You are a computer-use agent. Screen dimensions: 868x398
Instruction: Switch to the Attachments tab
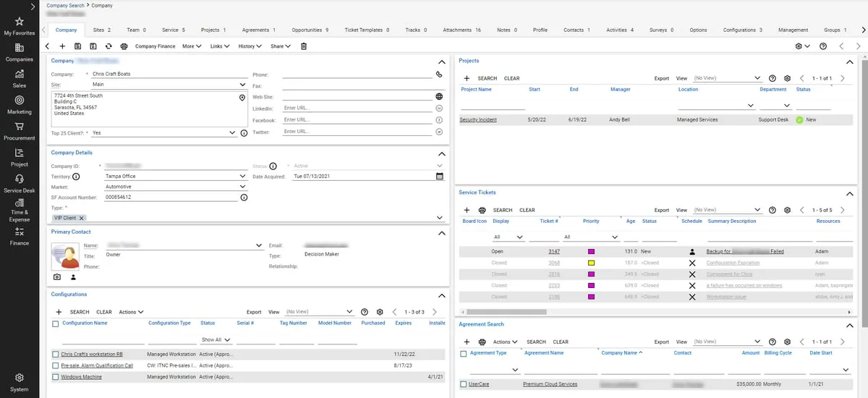pos(461,30)
